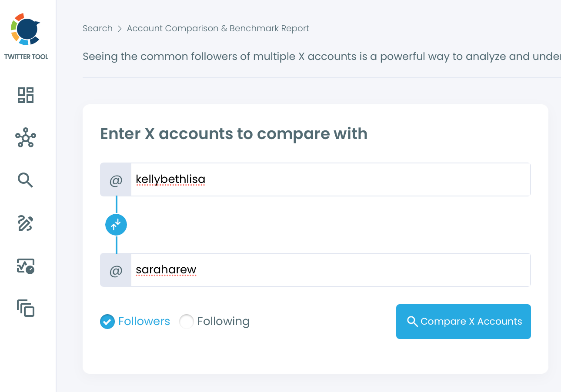
Task: Select the network connections icon in sidebar
Action: 25,138
